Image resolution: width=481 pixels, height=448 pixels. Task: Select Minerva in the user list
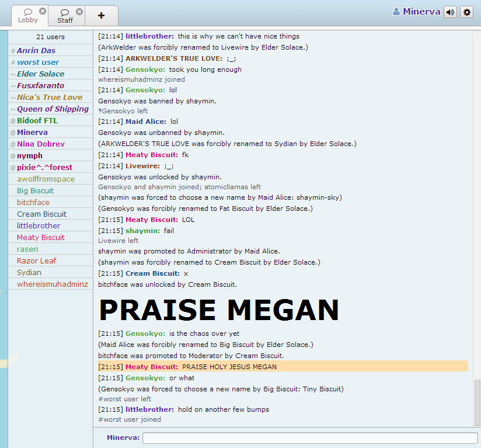point(51,132)
